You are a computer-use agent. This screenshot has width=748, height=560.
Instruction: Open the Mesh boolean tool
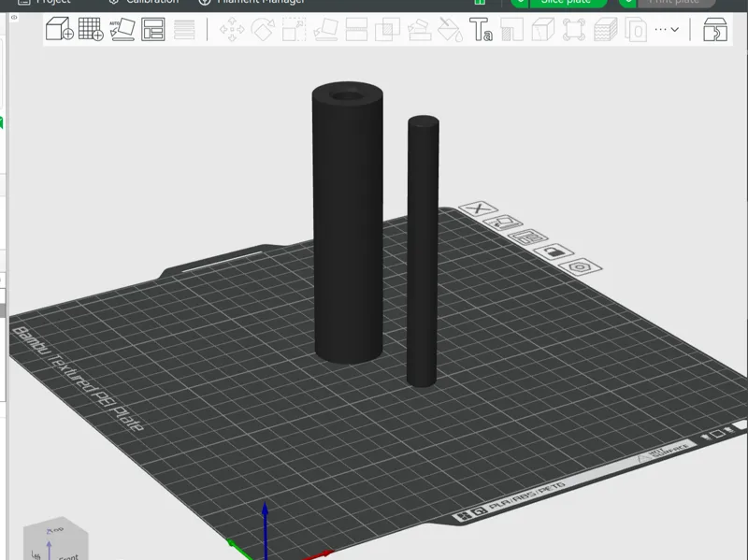point(387,30)
